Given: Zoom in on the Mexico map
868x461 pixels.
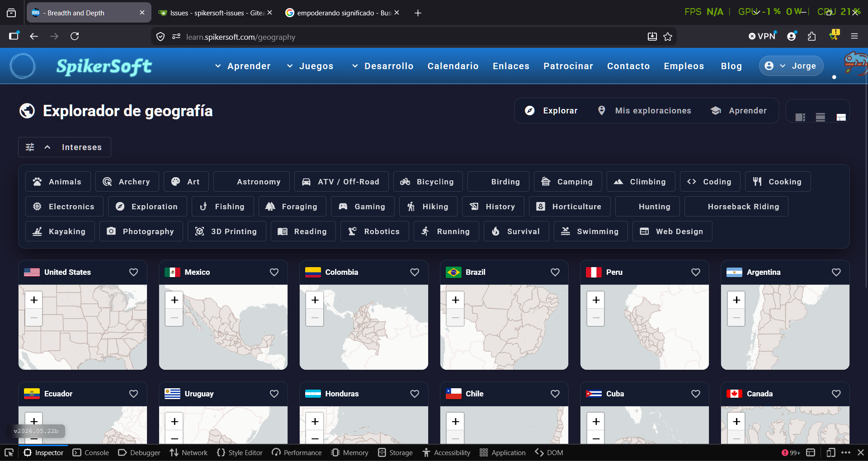Looking at the screenshot, I should [175, 300].
